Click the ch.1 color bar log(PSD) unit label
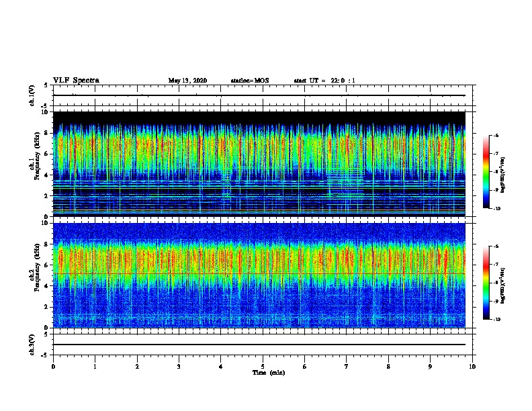The width and height of the screenshot is (532, 411). click(503, 175)
